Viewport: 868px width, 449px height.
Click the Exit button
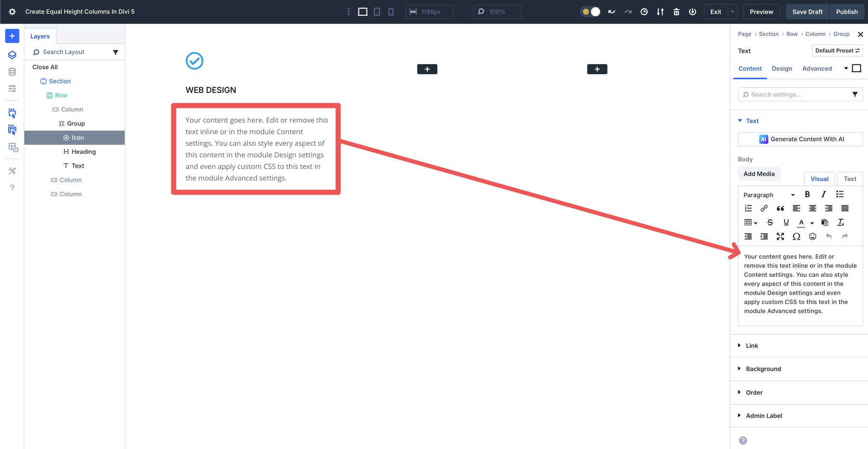point(716,12)
